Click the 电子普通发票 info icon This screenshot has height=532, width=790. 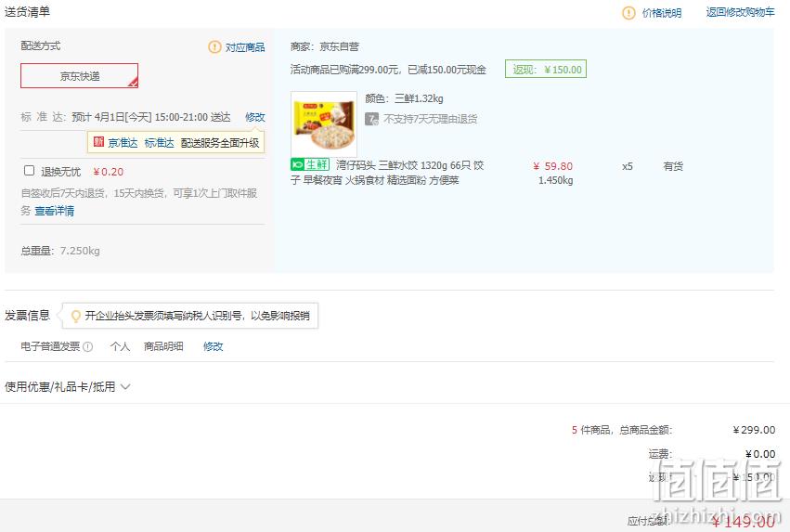tap(87, 346)
